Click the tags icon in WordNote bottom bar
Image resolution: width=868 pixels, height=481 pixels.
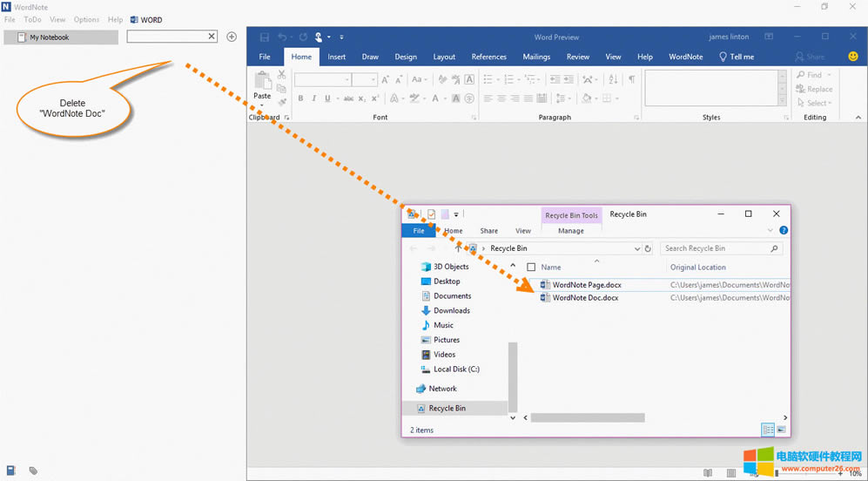click(x=33, y=471)
